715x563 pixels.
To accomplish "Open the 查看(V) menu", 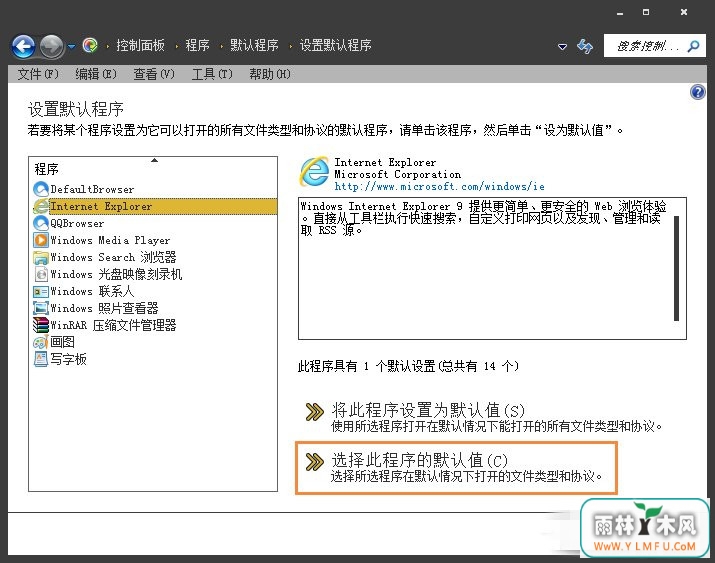I will [x=154, y=73].
